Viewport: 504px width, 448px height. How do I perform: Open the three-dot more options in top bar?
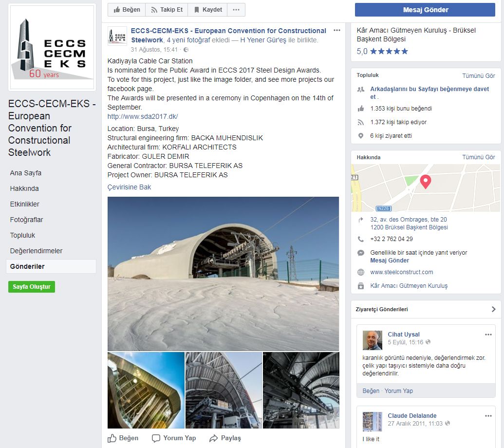tap(236, 10)
